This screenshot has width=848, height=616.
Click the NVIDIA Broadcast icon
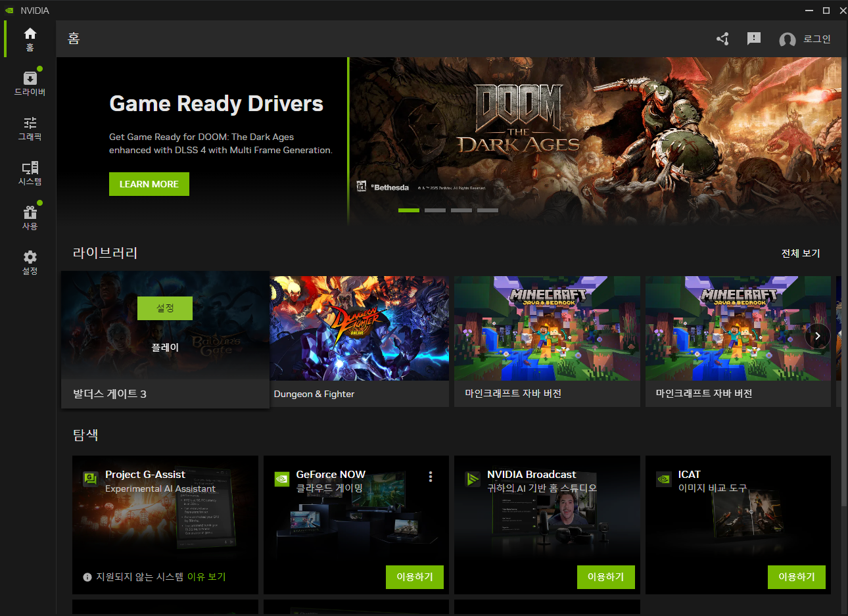(473, 479)
